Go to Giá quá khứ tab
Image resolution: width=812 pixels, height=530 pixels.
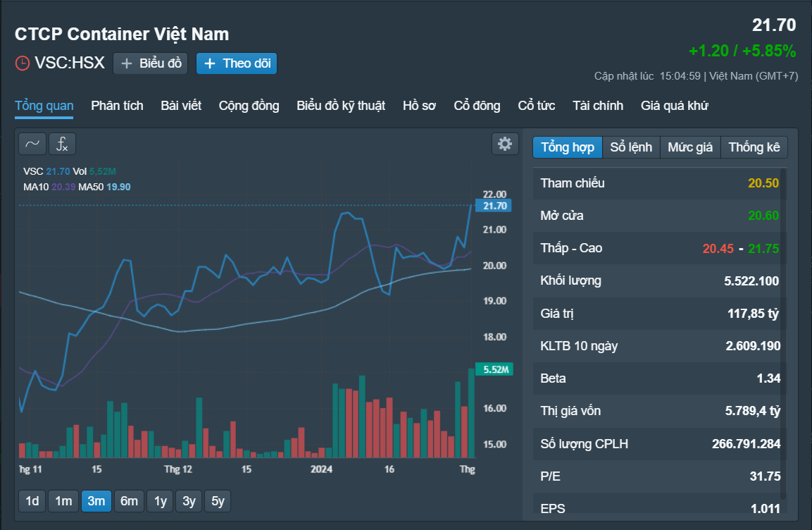pos(674,106)
